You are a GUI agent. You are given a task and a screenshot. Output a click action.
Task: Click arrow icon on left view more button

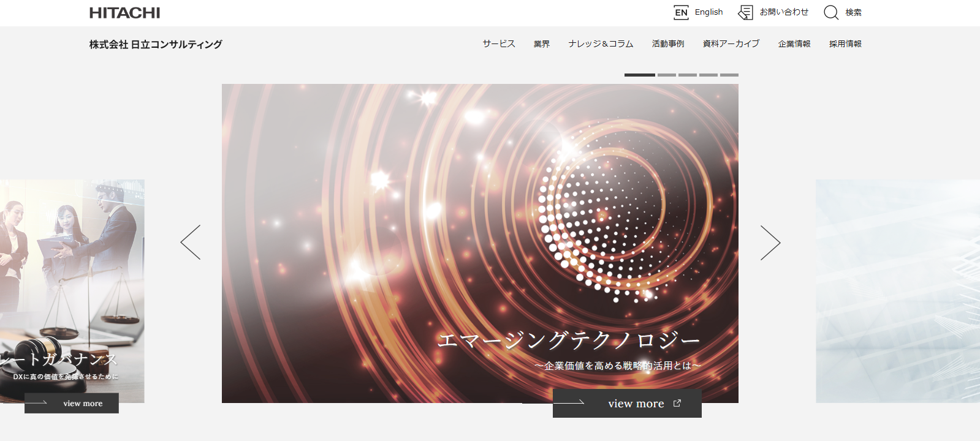(x=37, y=403)
